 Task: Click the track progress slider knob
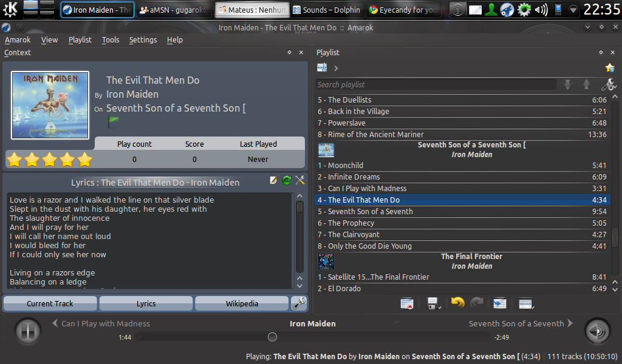(x=272, y=337)
